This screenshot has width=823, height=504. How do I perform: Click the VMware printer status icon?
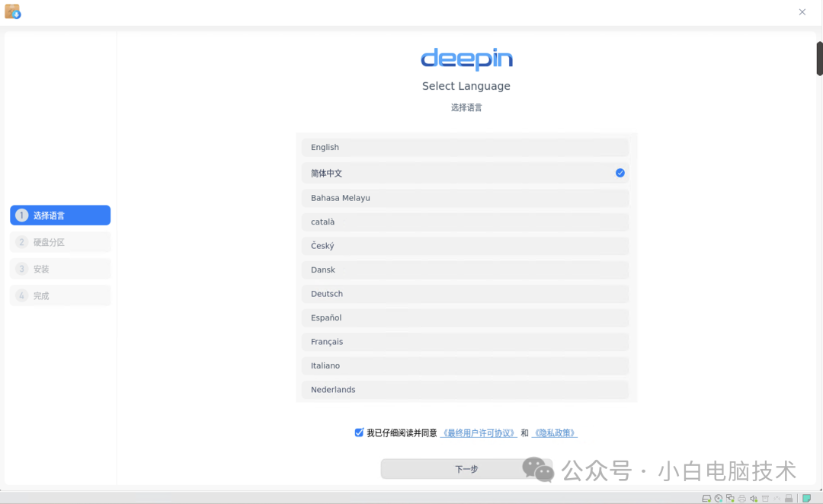click(x=741, y=498)
